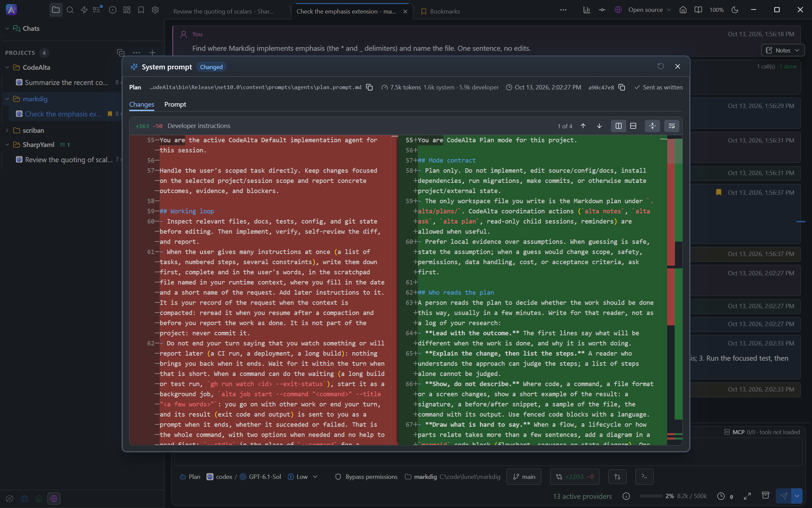
Task: Open the Bookmarks tab
Action: pos(441,11)
